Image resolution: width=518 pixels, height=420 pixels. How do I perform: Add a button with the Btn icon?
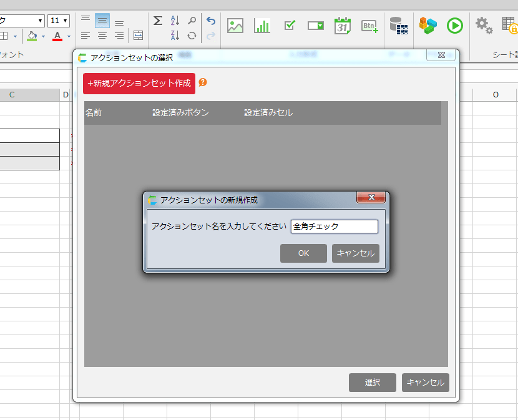369,26
